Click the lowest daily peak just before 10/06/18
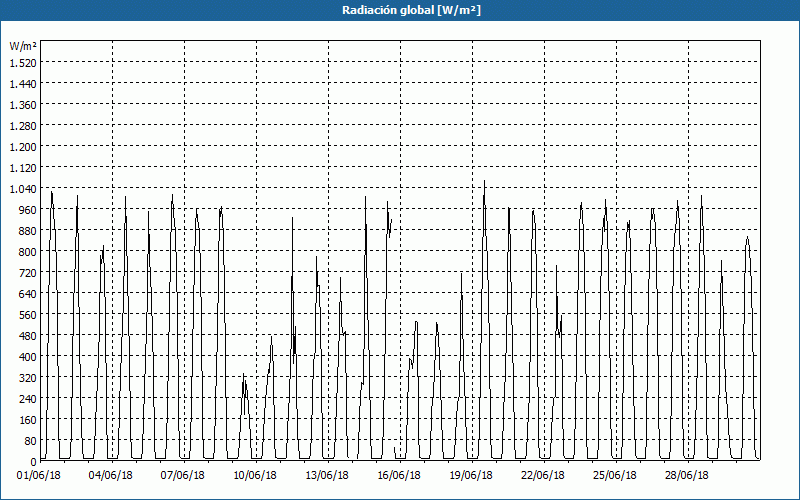 coord(244,374)
